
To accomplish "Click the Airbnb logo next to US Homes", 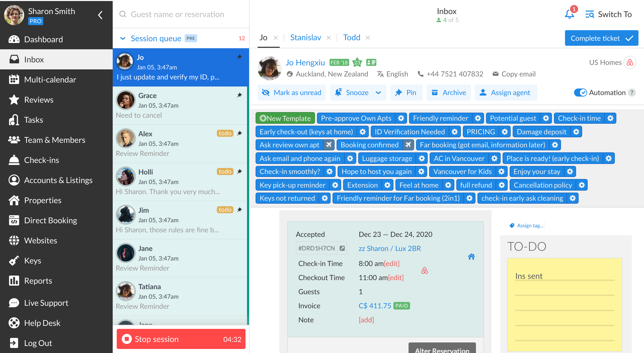I will point(630,62).
